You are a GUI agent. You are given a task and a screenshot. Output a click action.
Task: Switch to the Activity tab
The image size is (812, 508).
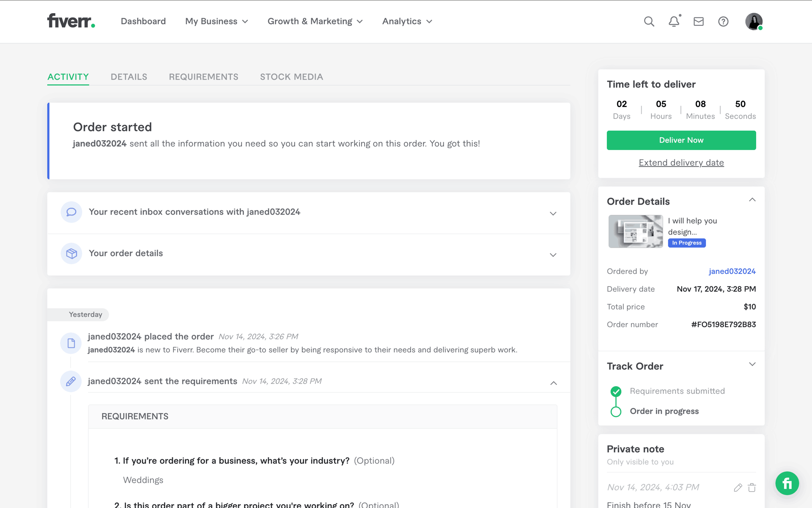(x=68, y=77)
